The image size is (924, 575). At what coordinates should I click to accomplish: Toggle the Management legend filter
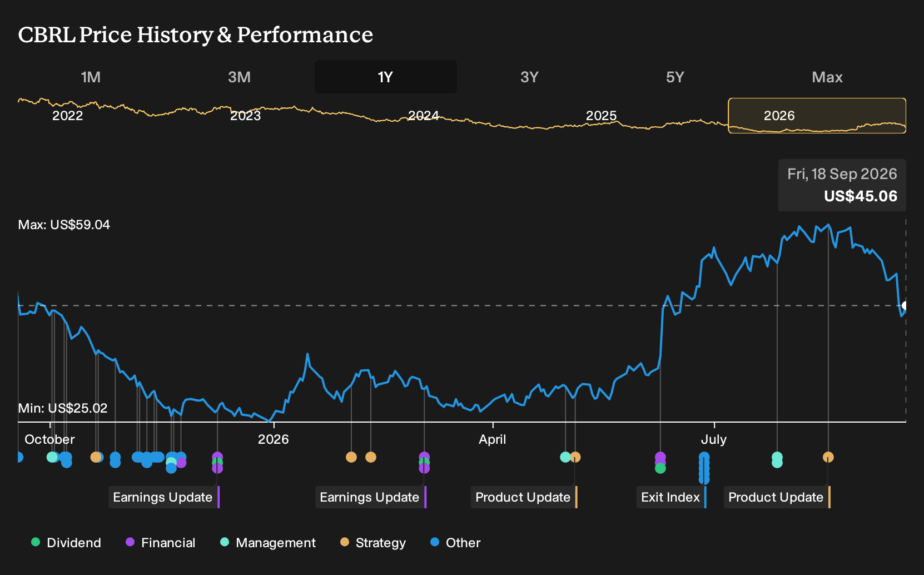click(268, 543)
